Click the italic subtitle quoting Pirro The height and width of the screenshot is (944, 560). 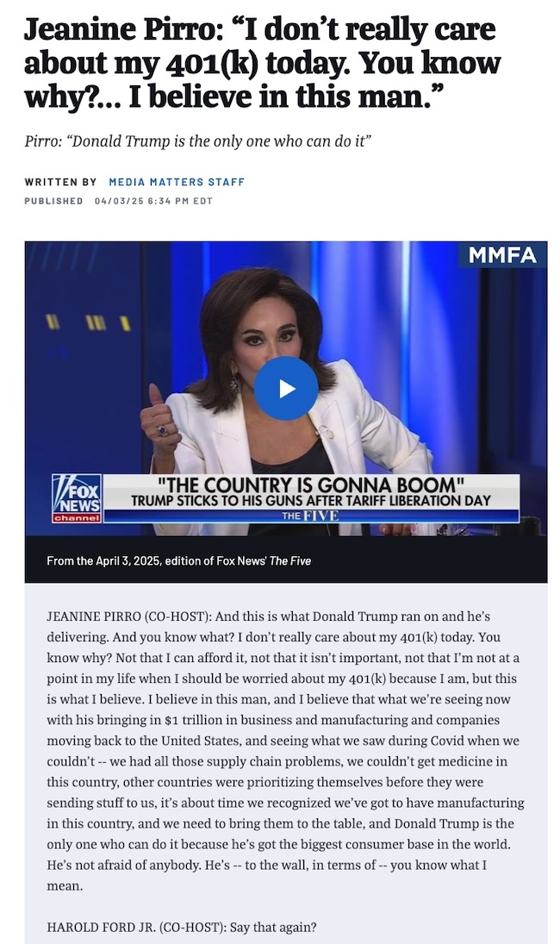point(198,141)
